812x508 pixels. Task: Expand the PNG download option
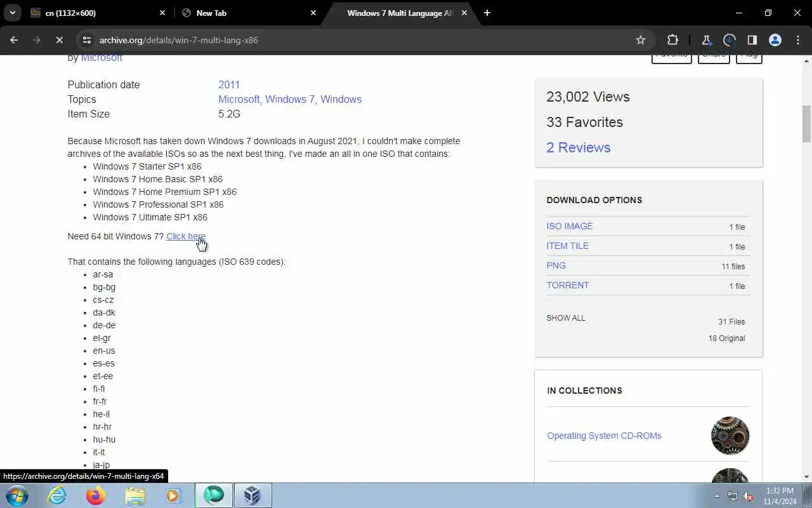click(556, 265)
